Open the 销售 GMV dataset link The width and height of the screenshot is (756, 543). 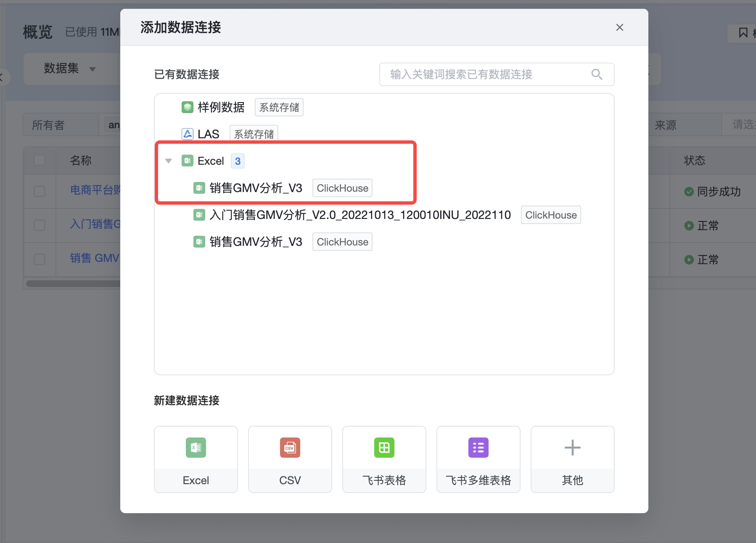95,258
